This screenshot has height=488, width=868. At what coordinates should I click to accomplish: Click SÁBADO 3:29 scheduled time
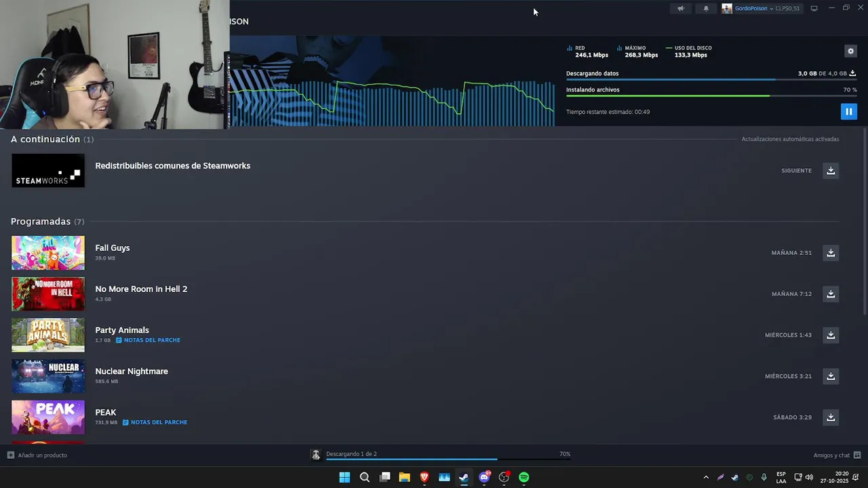[792, 417]
